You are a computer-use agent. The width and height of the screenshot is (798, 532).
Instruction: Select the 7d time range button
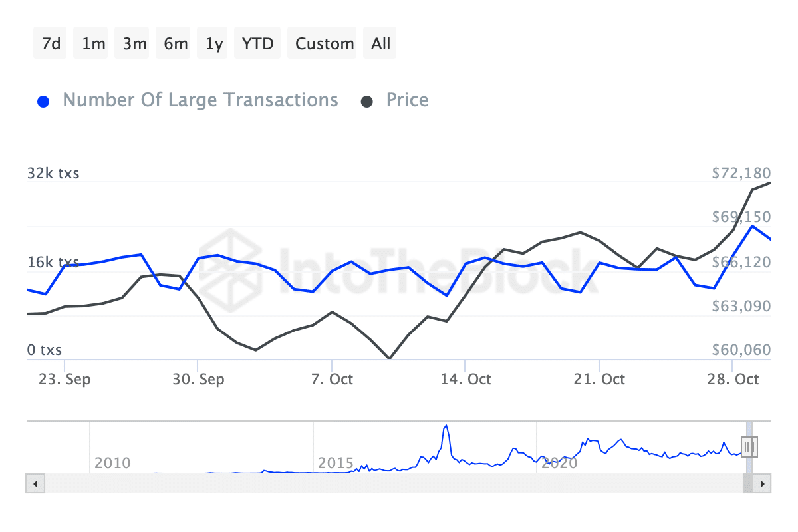click(x=51, y=44)
